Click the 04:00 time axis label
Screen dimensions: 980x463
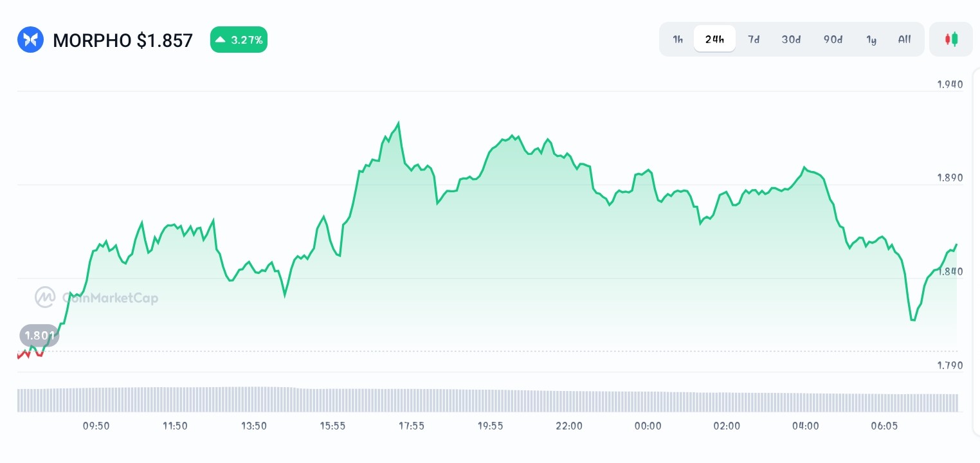point(805,426)
